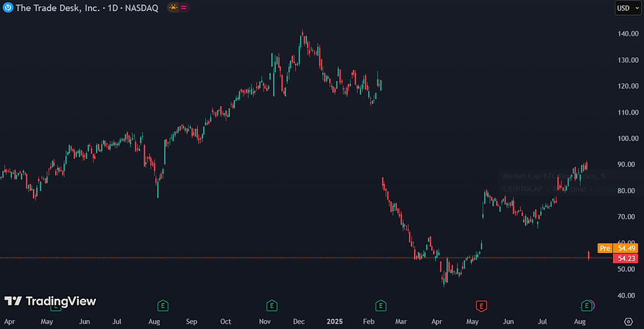Click the 130.00 price axis label
This screenshot has height=329, width=644.
(x=628, y=60)
